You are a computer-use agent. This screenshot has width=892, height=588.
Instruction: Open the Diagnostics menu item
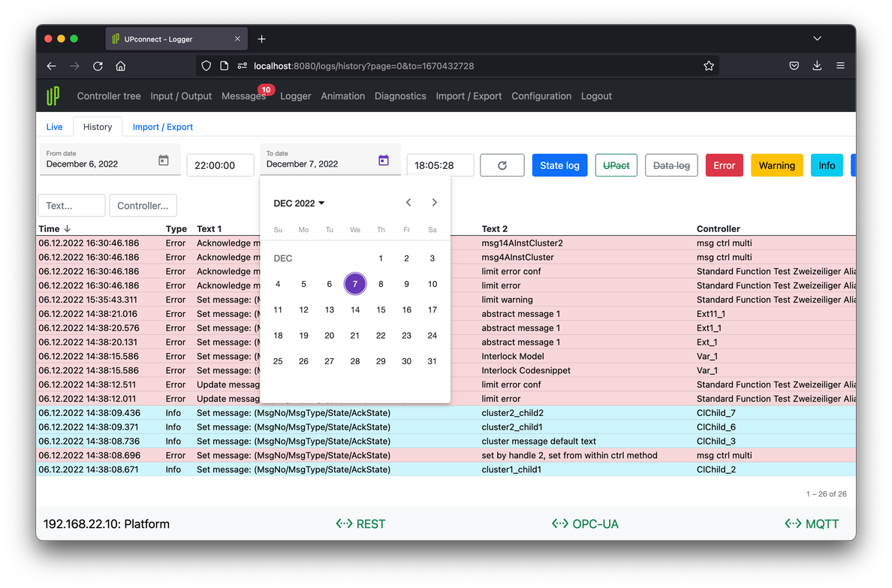coord(400,96)
